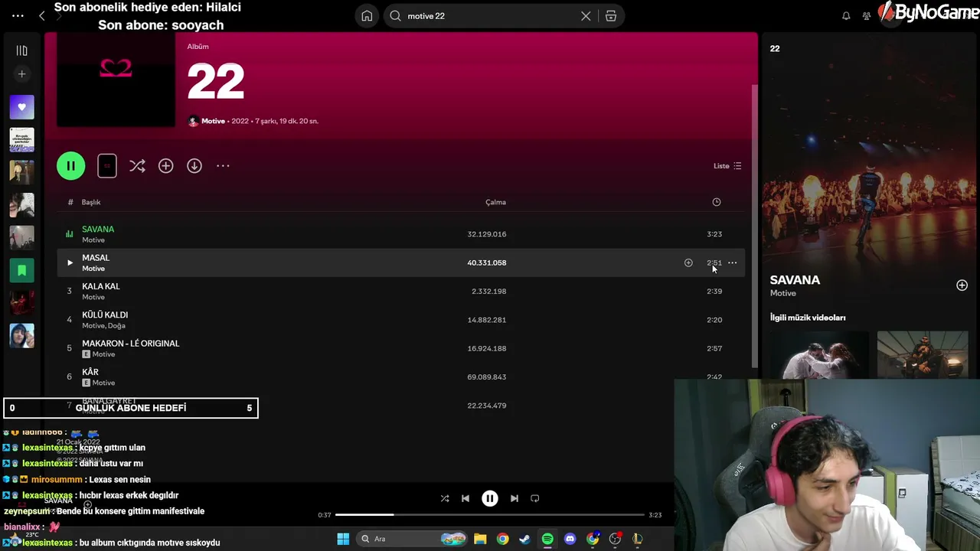Add SAVANA to library from the Now Playing panel
980x551 pixels.
[x=962, y=285]
